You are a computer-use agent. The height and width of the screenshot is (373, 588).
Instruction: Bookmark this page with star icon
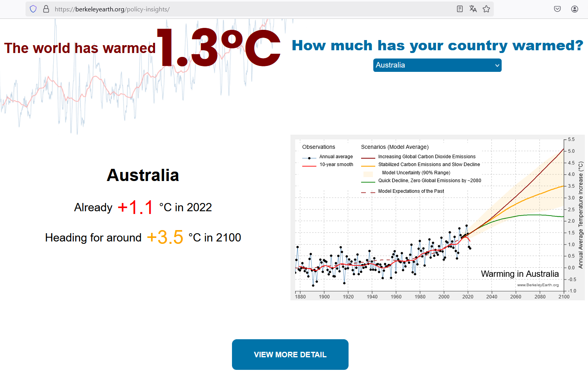click(486, 9)
